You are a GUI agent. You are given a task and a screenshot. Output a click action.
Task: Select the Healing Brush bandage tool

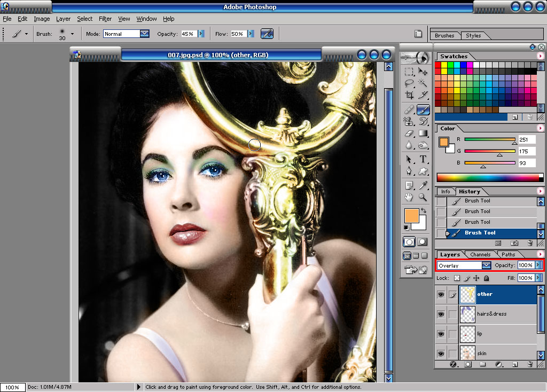[409, 110]
